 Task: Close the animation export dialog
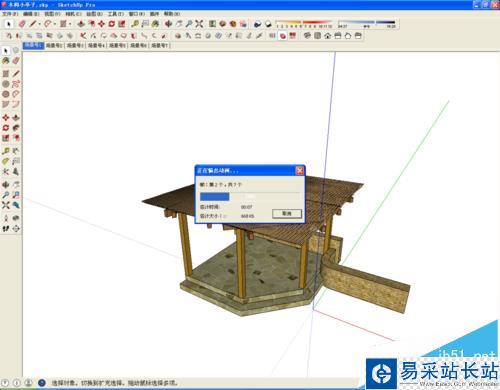299,170
